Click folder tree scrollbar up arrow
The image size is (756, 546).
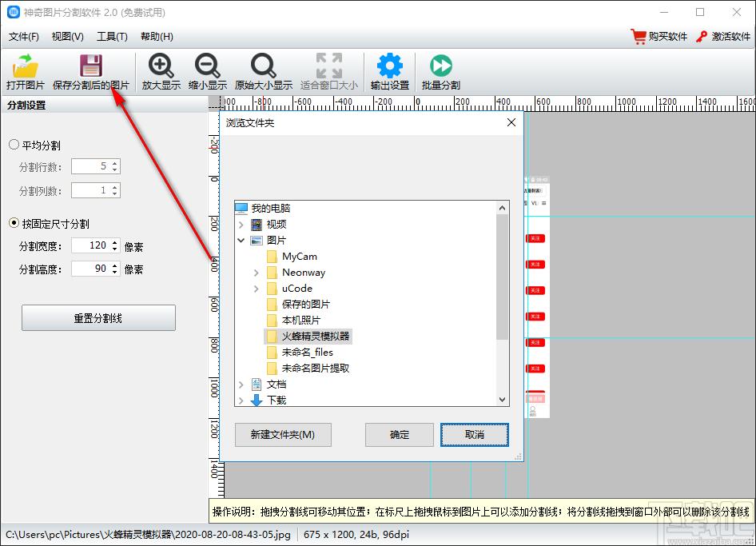(502, 208)
